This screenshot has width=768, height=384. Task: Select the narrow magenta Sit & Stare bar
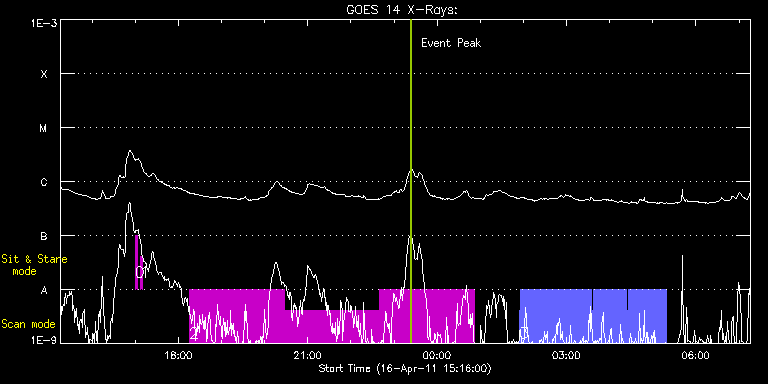click(x=139, y=262)
